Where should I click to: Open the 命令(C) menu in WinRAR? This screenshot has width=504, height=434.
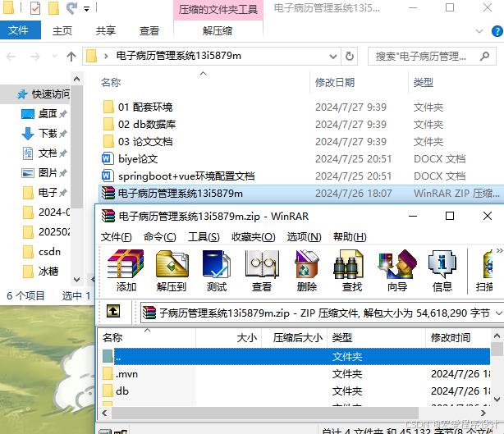pos(160,237)
